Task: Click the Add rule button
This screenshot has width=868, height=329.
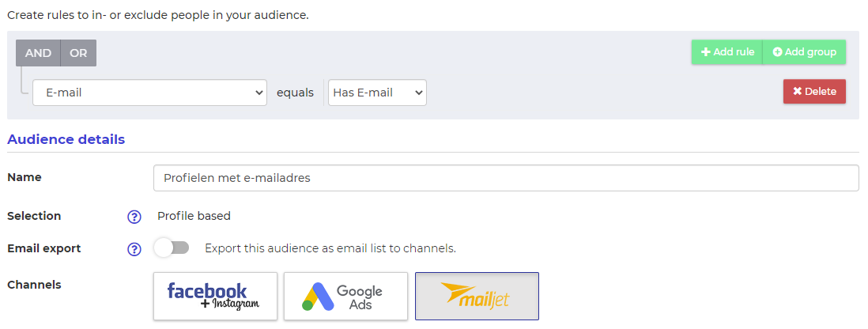Action: [726, 52]
